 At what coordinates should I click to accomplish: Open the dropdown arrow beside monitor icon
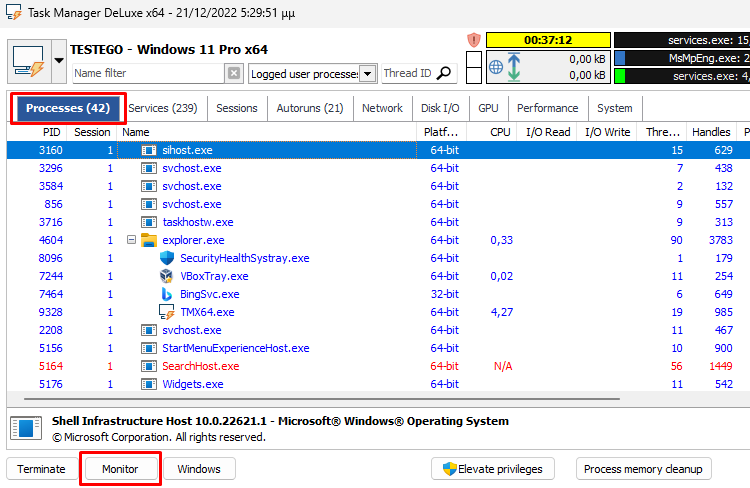pyautogui.click(x=59, y=61)
